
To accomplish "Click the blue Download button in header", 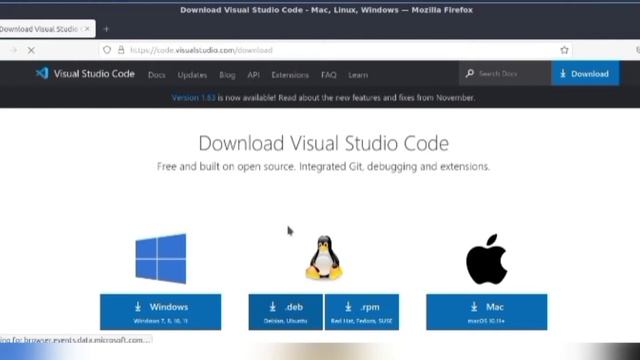I will coord(585,73).
